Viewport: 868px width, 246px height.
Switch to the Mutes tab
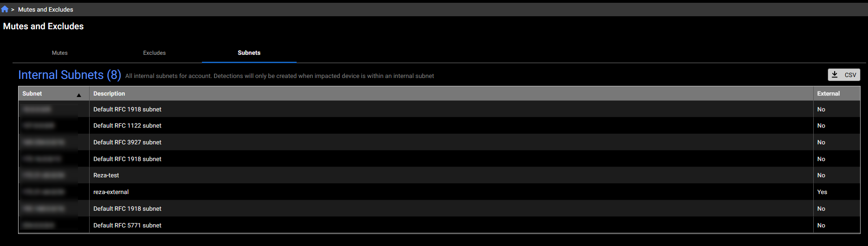pos(59,53)
